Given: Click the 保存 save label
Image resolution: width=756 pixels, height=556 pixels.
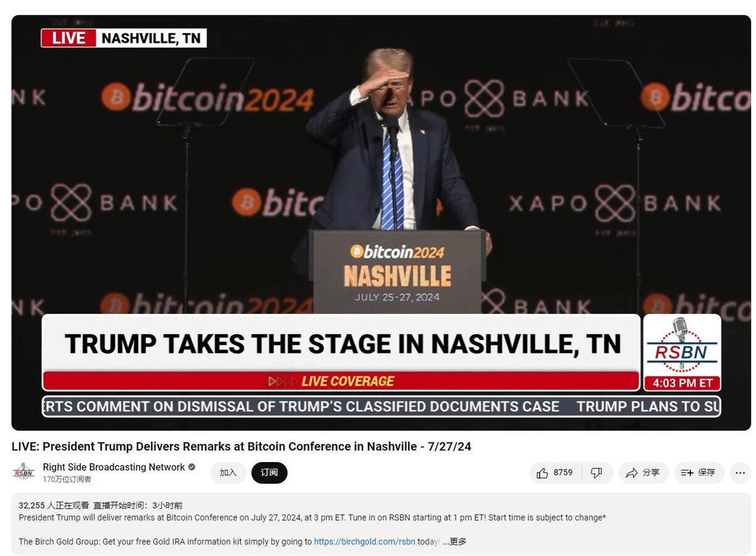Looking at the screenshot, I should coord(707,473).
